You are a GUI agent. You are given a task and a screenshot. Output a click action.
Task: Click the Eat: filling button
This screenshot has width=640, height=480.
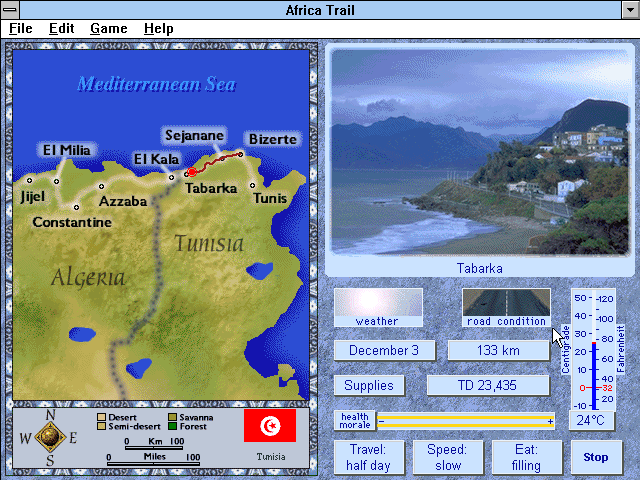click(527, 457)
